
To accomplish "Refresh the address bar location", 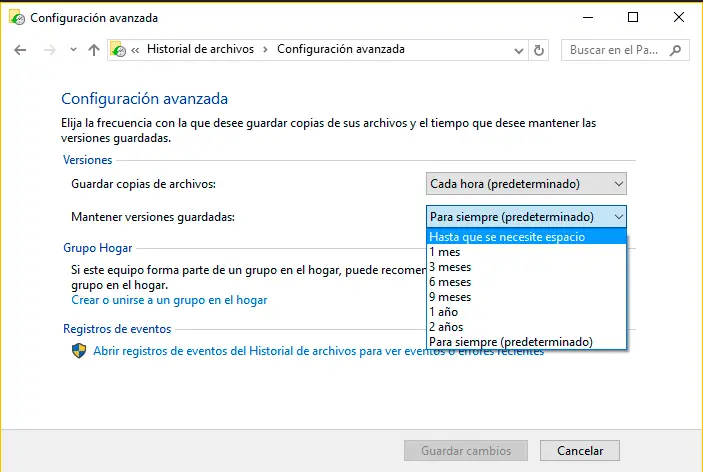I will pos(540,50).
